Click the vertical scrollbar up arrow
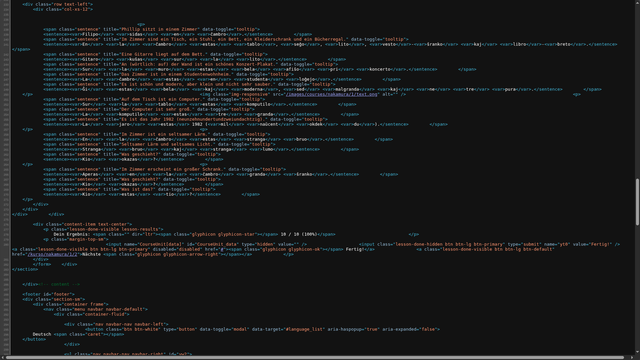 pyautogui.click(x=637, y=2)
